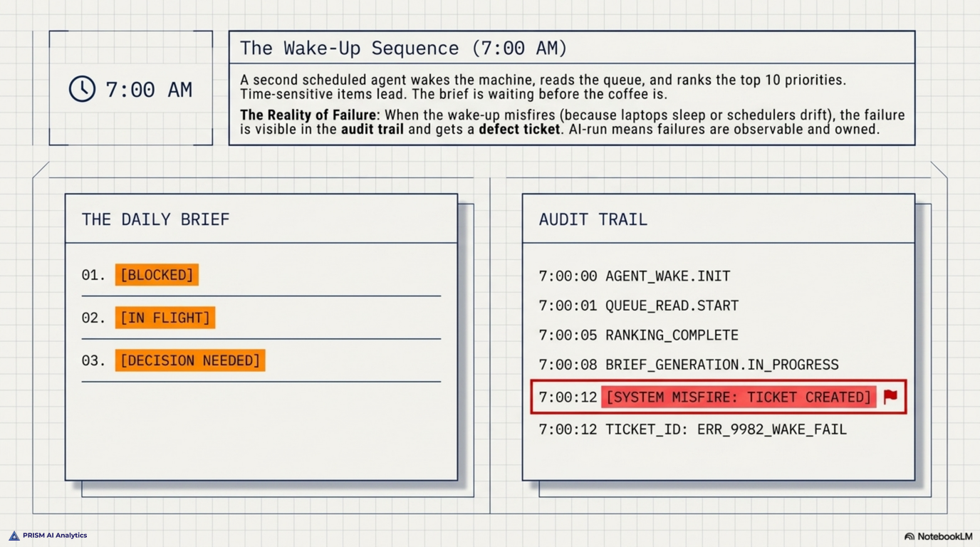980x547 pixels.
Task: Click the bold "defect ticket" phrase
Action: pos(519,130)
